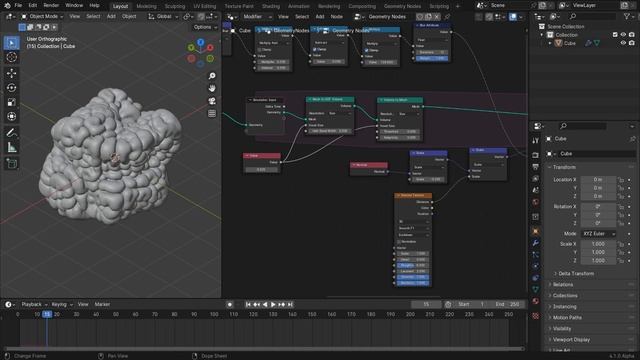Open the Node menu in node editor
640x360 pixels.
[336, 17]
